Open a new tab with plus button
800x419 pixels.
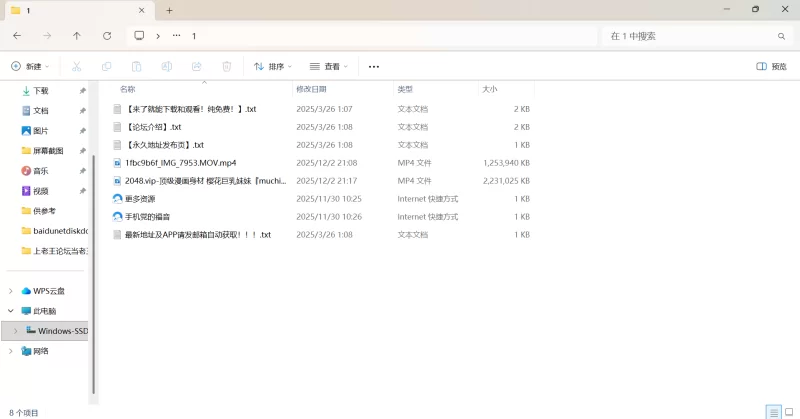[x=169, y=10]
